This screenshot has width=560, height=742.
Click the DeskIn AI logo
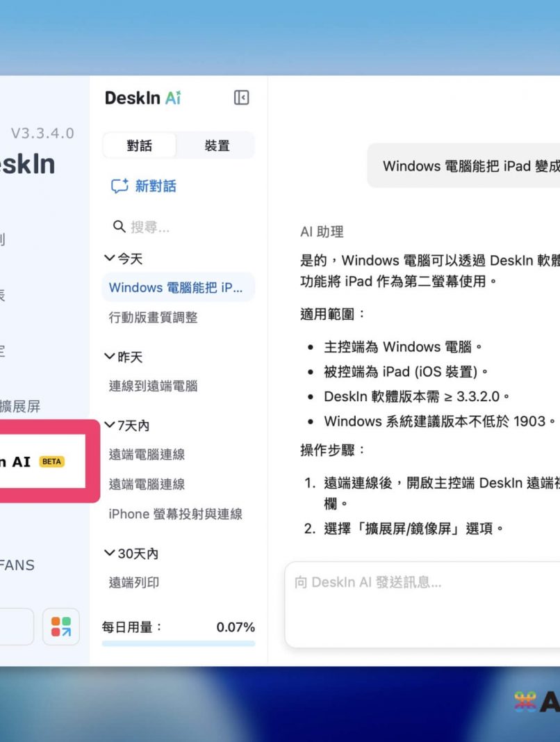click(142, 98)
